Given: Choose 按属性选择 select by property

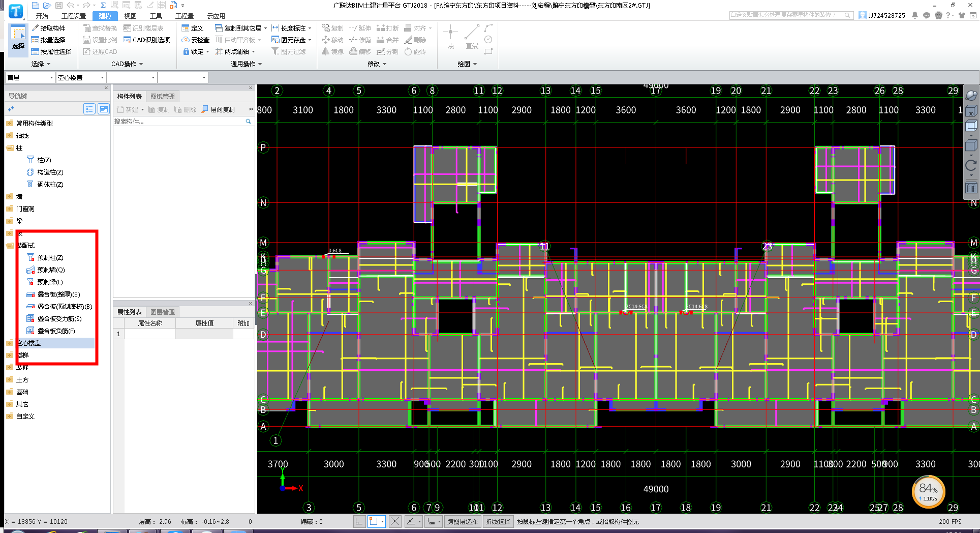Looking at the screenshot, I should [x=51, y=51].
